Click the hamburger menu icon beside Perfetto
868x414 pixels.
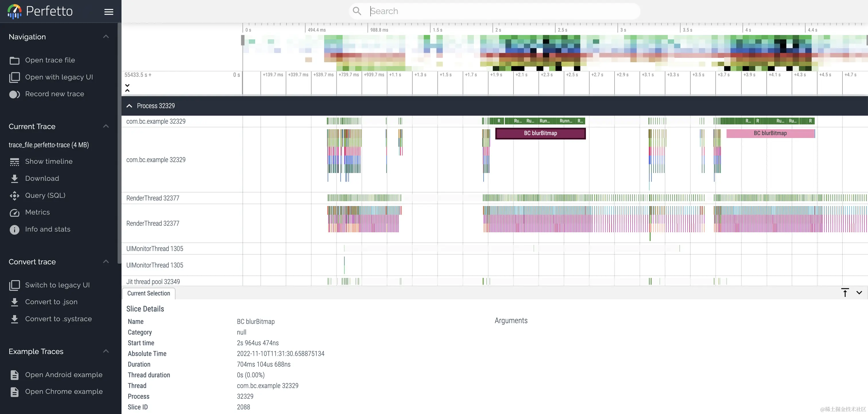(x=108, y=12)
